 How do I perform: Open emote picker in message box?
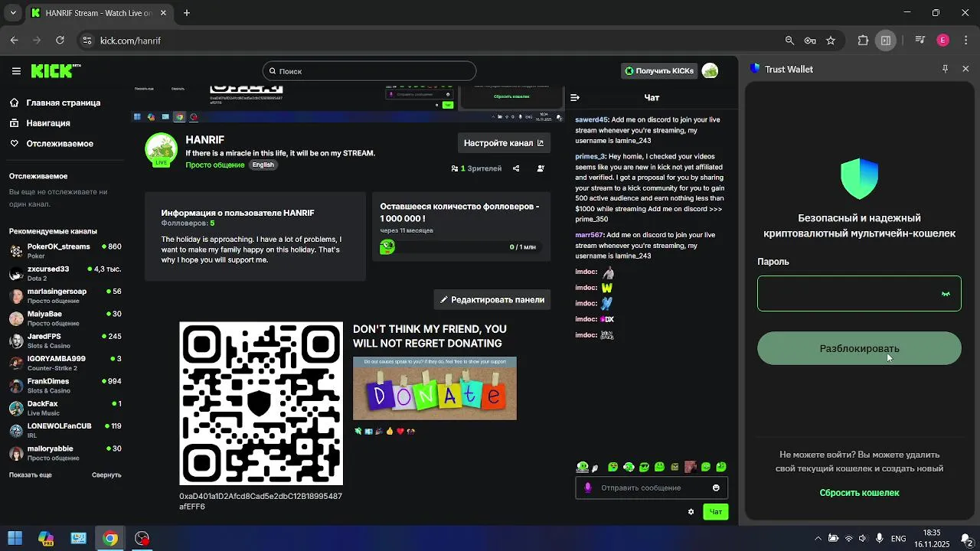point(716,487)
